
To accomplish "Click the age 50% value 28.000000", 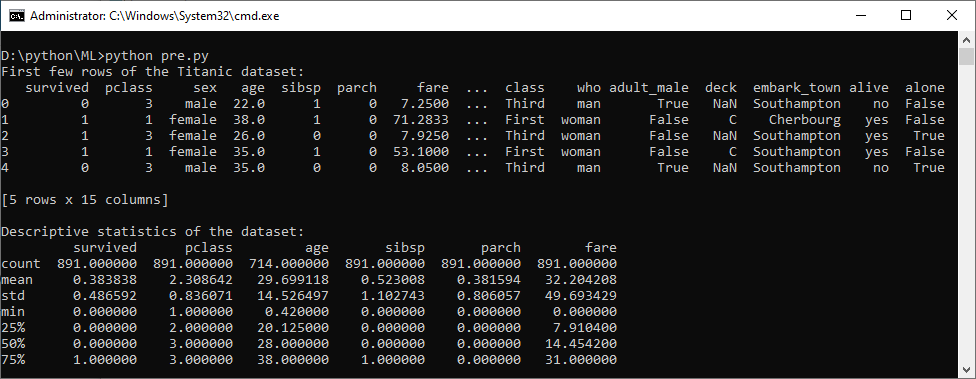I will pos(293,344).
